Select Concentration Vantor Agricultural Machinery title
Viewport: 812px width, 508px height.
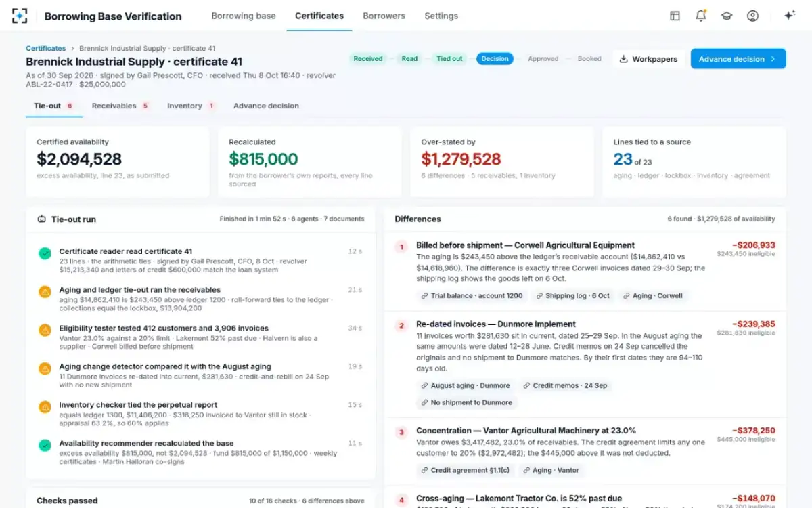pos(526,431)
